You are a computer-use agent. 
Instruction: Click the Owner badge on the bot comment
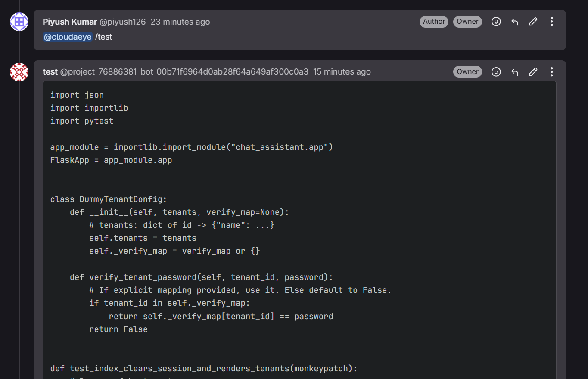pos(467,71)
